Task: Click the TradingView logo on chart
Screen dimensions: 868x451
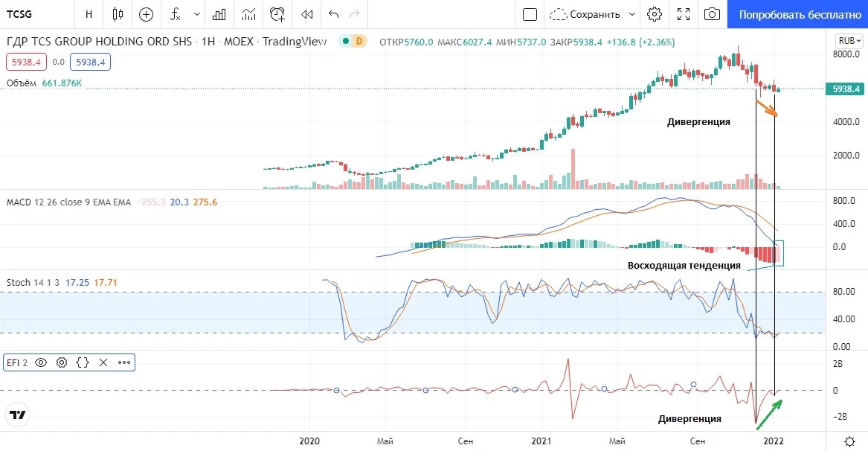Action: point(18,415)
